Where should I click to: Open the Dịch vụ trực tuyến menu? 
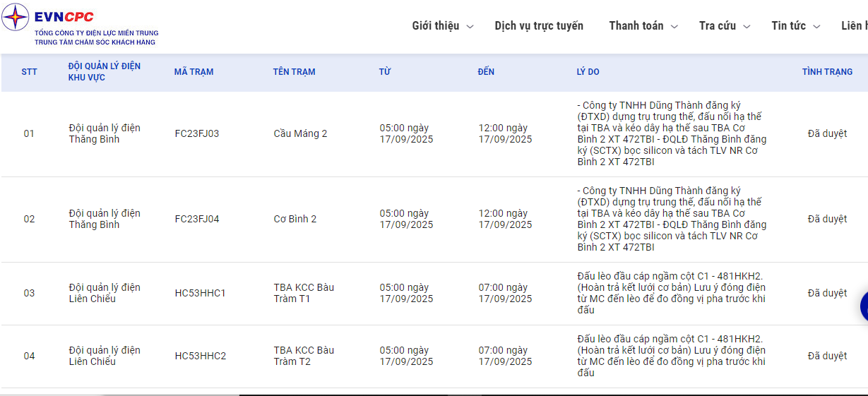click(539, 26)
